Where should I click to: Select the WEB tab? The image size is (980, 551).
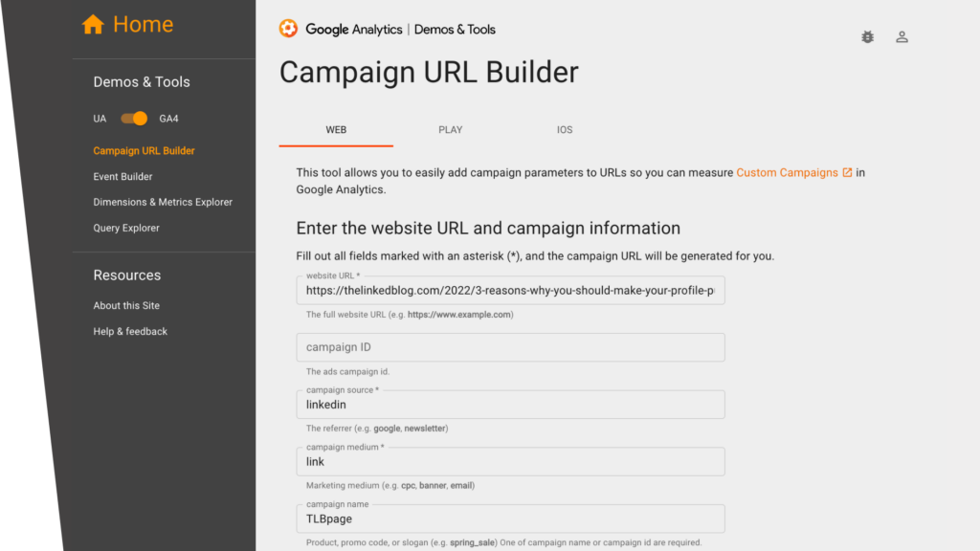tap(336, 130)
